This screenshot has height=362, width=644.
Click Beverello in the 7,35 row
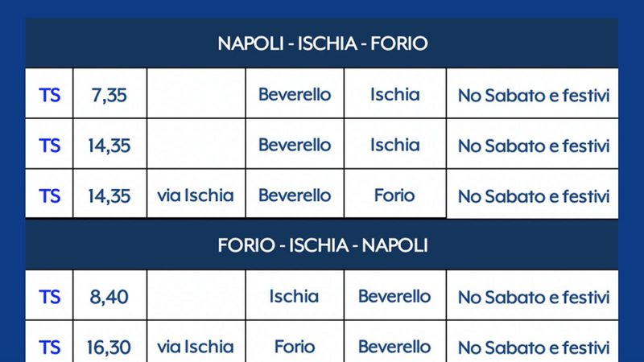[x=295, y=95]
